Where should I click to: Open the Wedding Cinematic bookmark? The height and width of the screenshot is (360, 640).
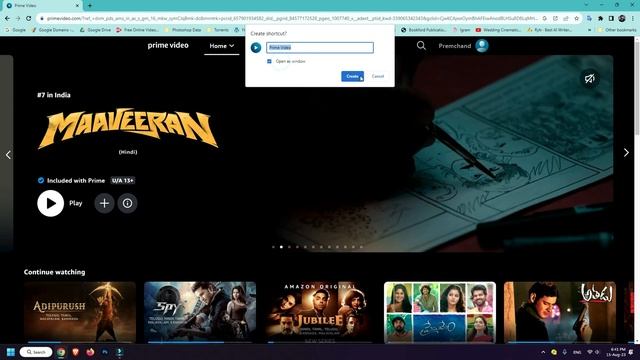(x=498, y=30)
